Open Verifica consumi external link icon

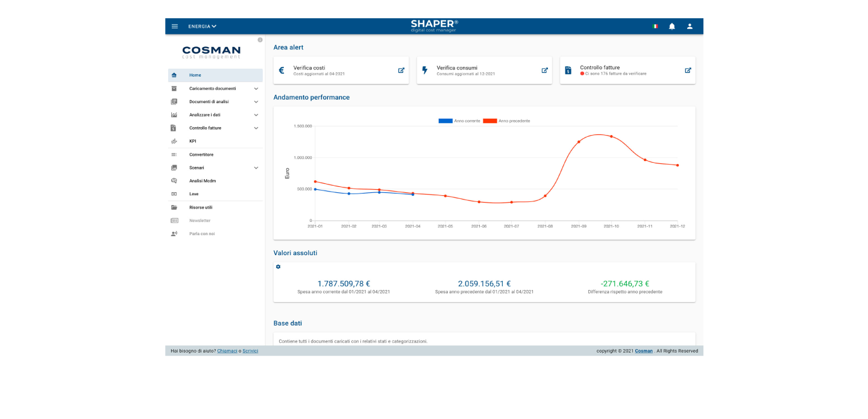[x=544, y=71]
